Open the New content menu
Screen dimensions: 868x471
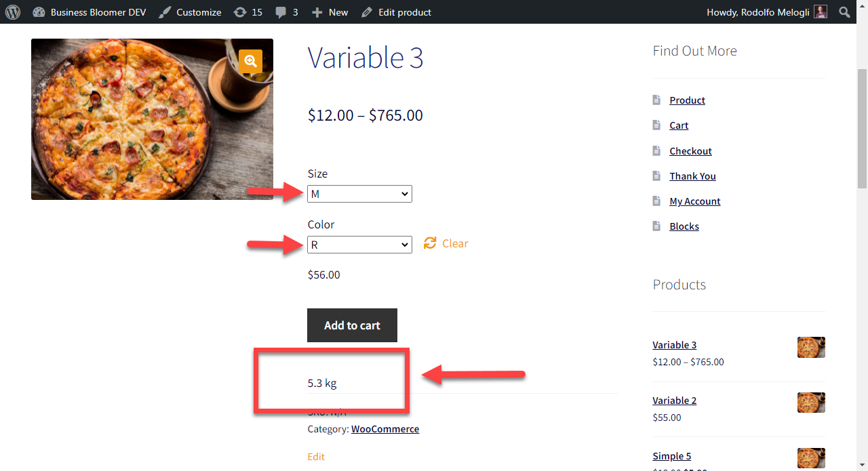[330, 12]
